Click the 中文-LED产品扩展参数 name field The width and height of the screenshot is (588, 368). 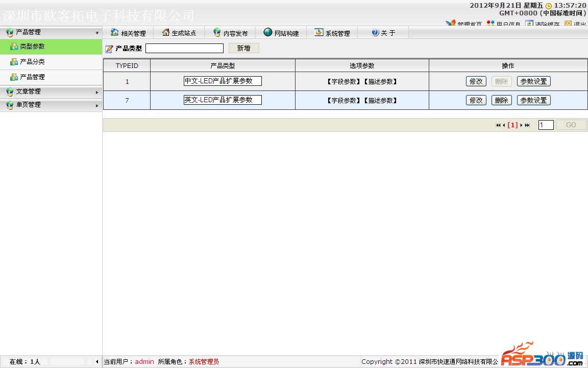coord(223,81)
